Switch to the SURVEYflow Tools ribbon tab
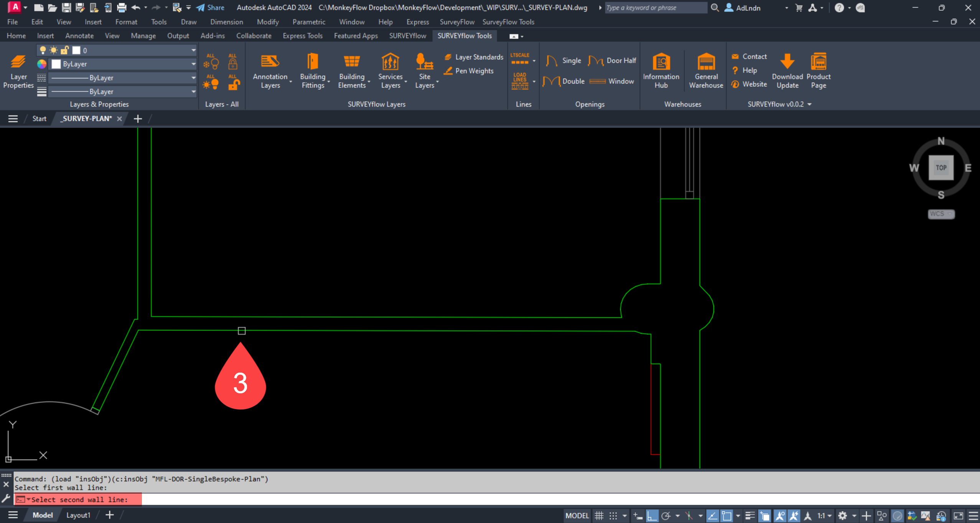 coord(464,36)
